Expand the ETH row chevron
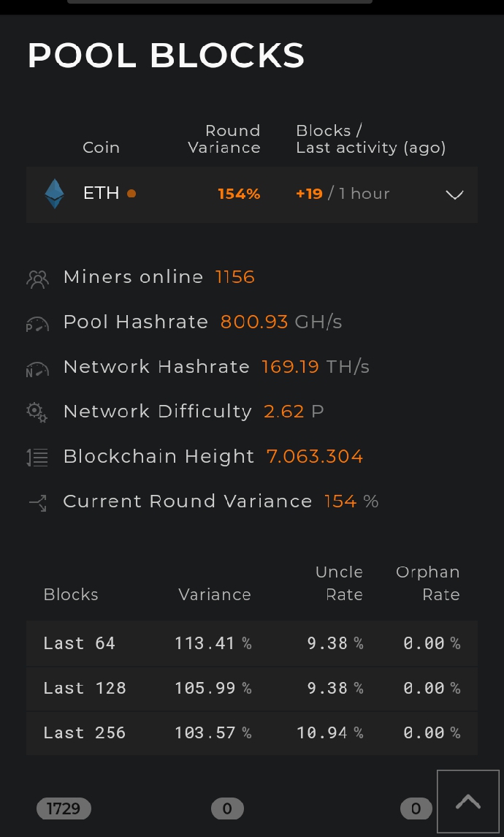 [x=454, y=194]
